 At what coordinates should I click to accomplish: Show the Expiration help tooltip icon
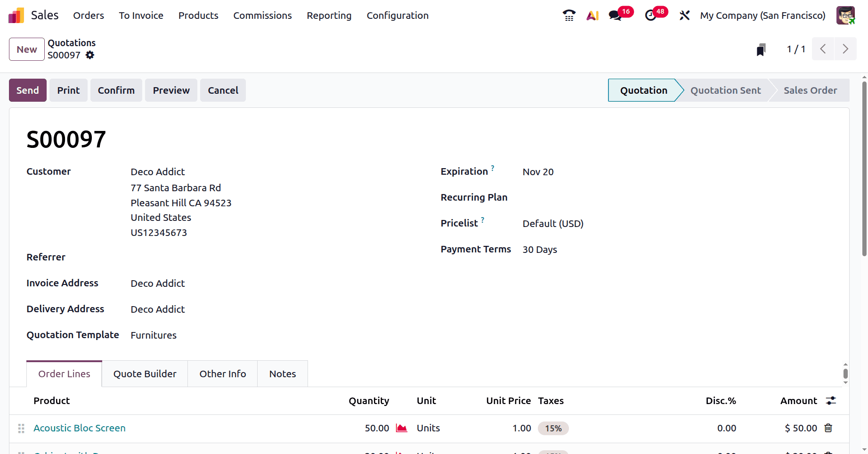click(493, 168)
